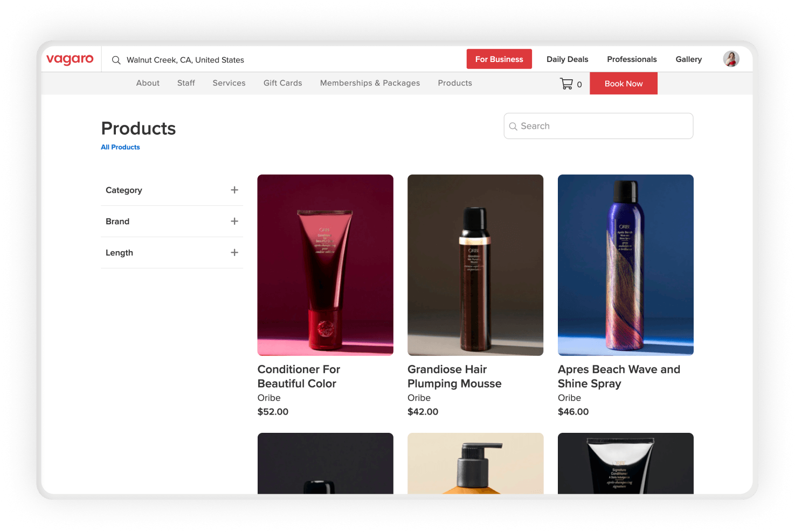The height and width of the screenshot is (532, 795).
Task: Open the Services tab
Action: (229, 83)
